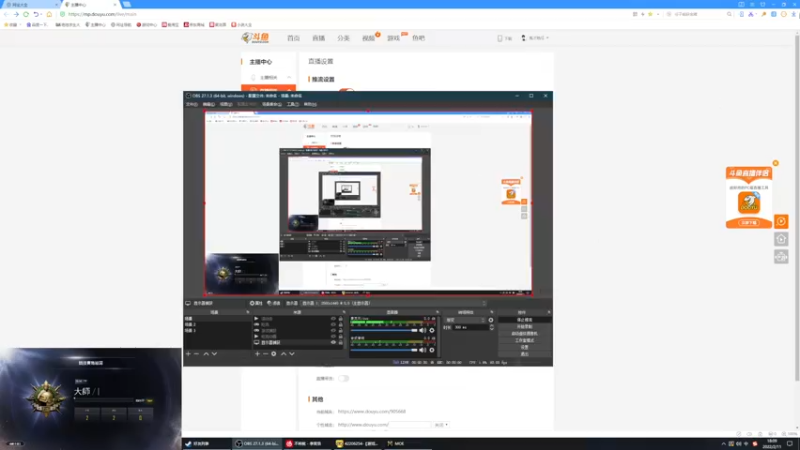Click the Douyu logo
The width and height of the screenshot is (800, 450).
pyautogui.click(x=256, y=38)
